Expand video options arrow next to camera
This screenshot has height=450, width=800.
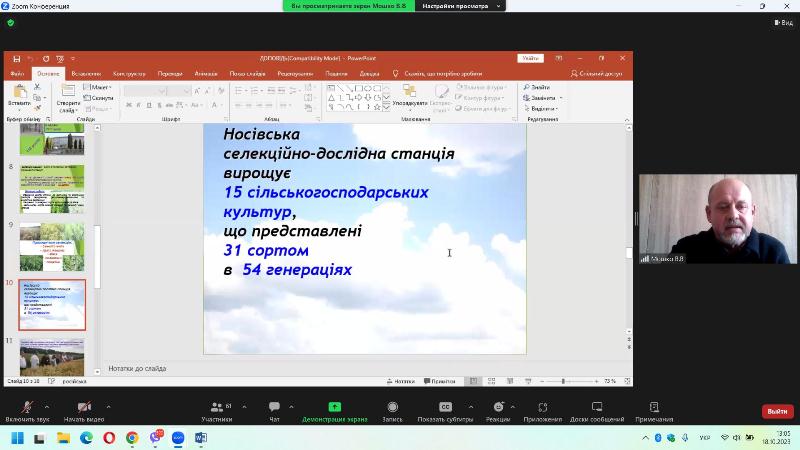click(108, 407)
